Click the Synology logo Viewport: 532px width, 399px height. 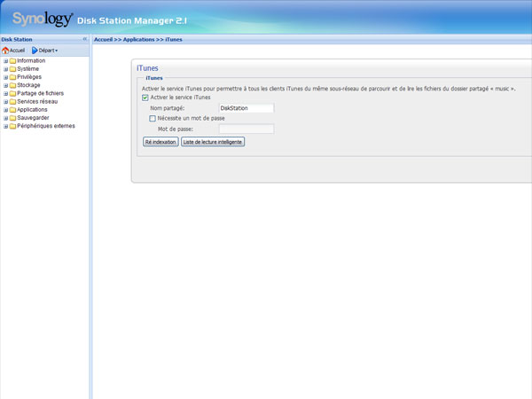click(43, 20)
